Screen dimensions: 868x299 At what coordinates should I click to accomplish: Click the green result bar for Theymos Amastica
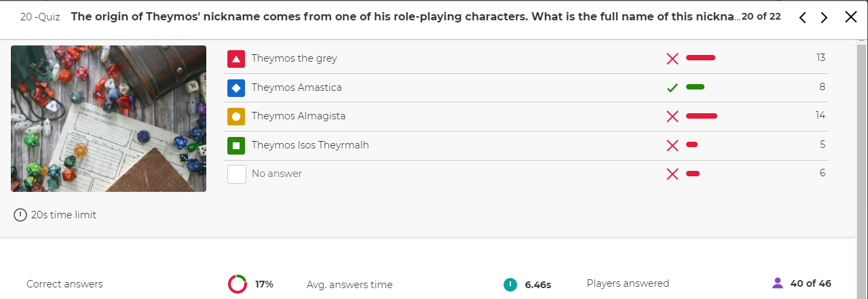[695, 87]
